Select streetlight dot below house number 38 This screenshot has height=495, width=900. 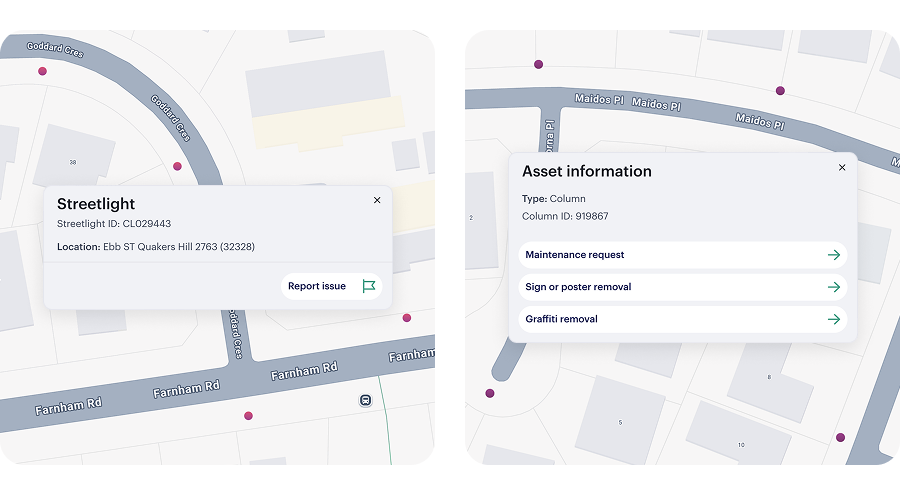coord(177,167)
